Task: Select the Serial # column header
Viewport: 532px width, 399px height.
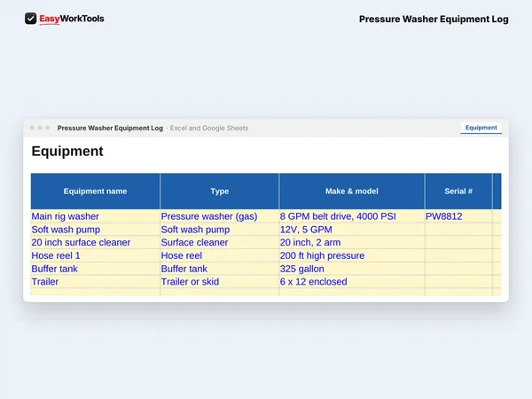Action: [x=458, y=191]
